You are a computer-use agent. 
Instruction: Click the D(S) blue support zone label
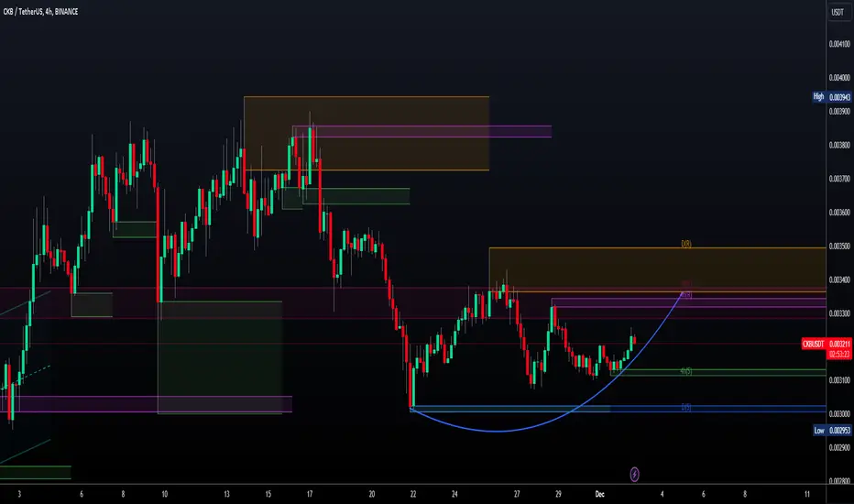686,407
